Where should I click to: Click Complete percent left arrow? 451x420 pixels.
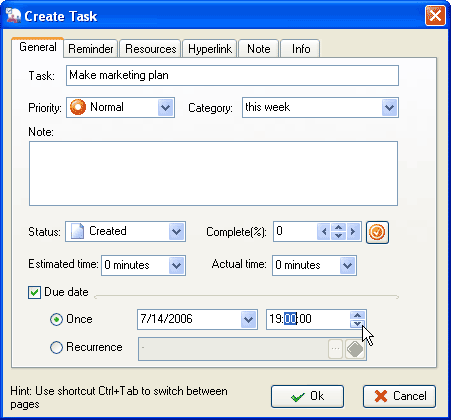tap(324, 231)
